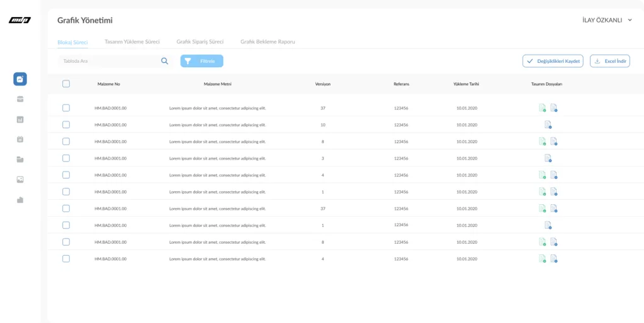Open the Filtrele filter options

click(202, 61)
